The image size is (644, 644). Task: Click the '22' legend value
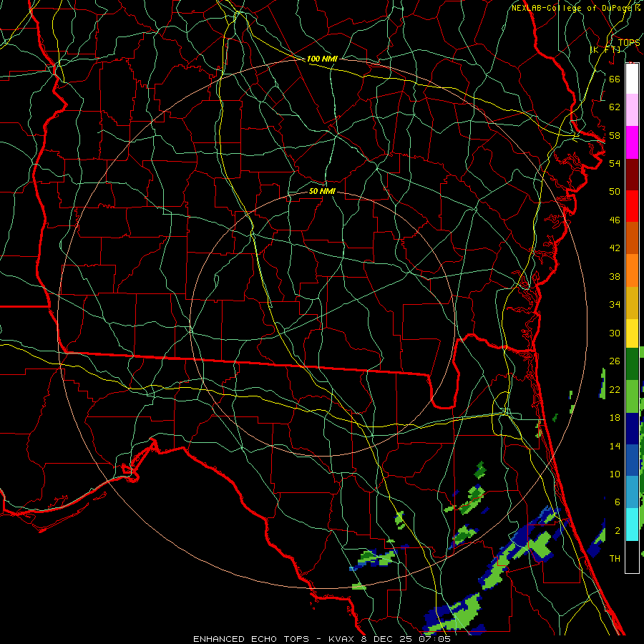click(615, 389)
